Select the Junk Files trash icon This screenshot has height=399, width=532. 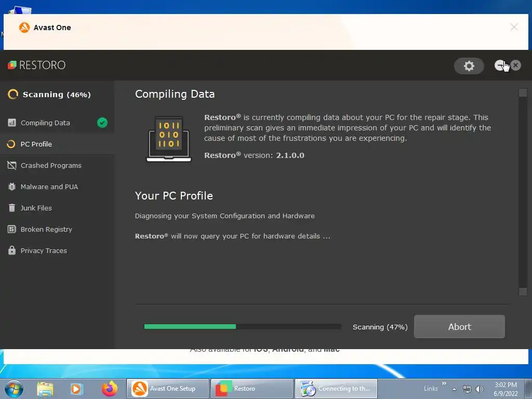tap(12, 208)
